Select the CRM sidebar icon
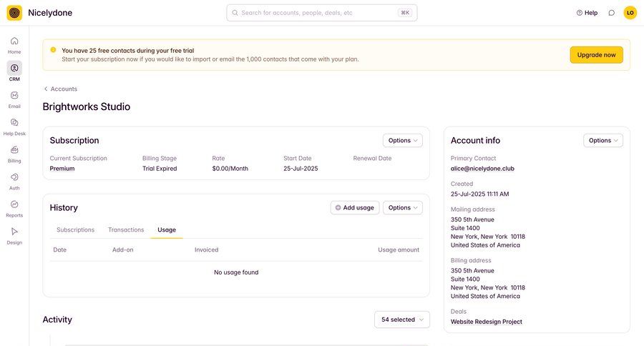 point(14,68)
